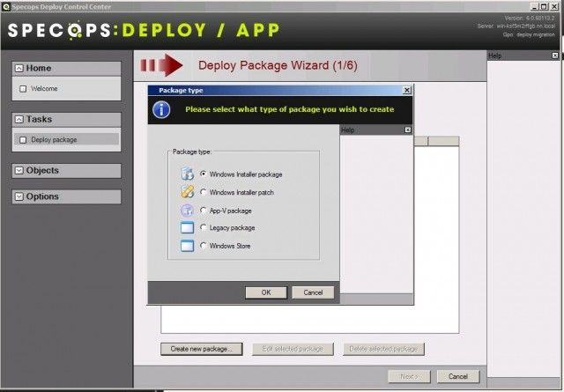
Task: Minimize the Specops Deploy Control Center window
Action: click(x=535, y=6)
